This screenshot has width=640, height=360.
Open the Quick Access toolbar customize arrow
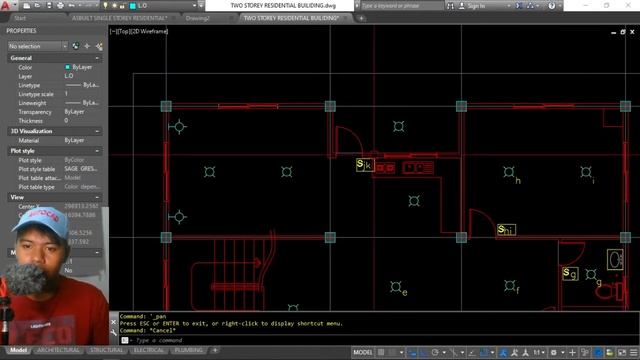point(201,6)
